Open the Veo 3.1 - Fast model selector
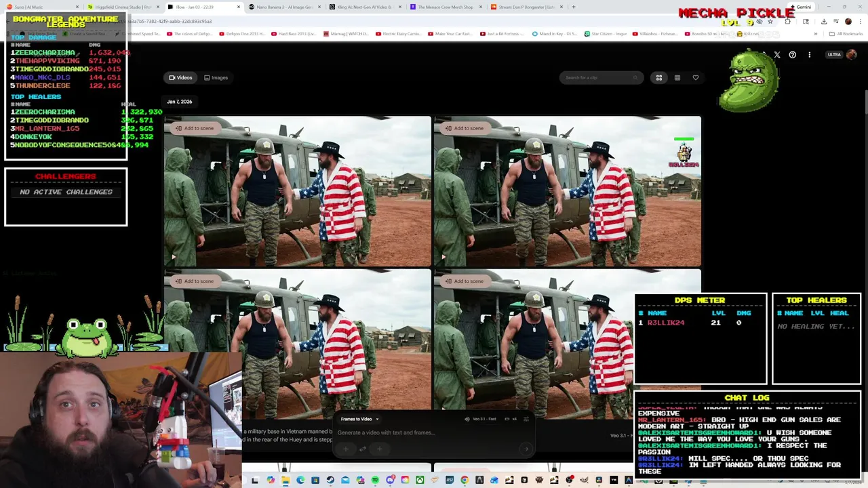Screen dimensions: 868x488 (x=480, y=419)
